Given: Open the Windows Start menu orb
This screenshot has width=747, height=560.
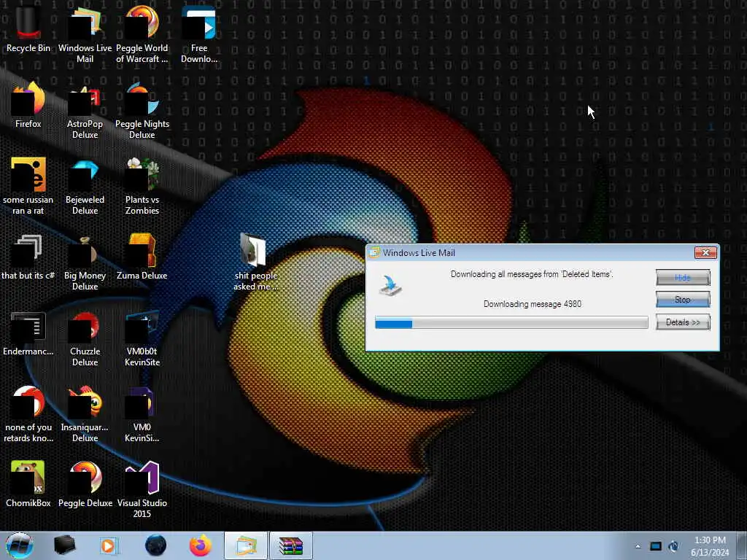Looking at the screenshot, I should coord(20,545).
